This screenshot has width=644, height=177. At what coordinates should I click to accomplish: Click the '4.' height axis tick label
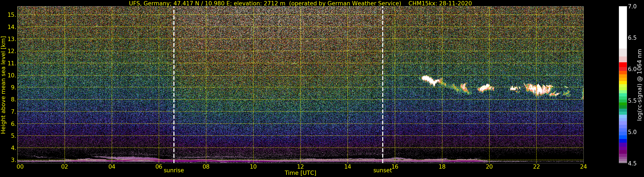pyautogui.click(x=13, y=148)
